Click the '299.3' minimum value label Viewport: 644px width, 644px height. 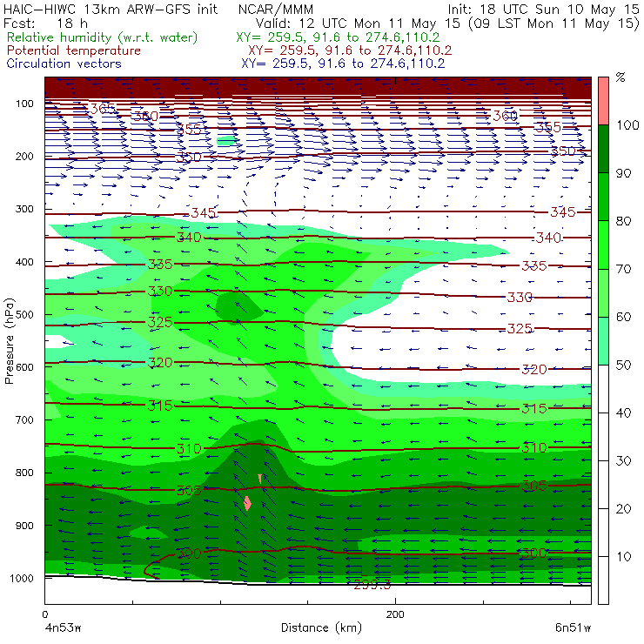(372, 585)
